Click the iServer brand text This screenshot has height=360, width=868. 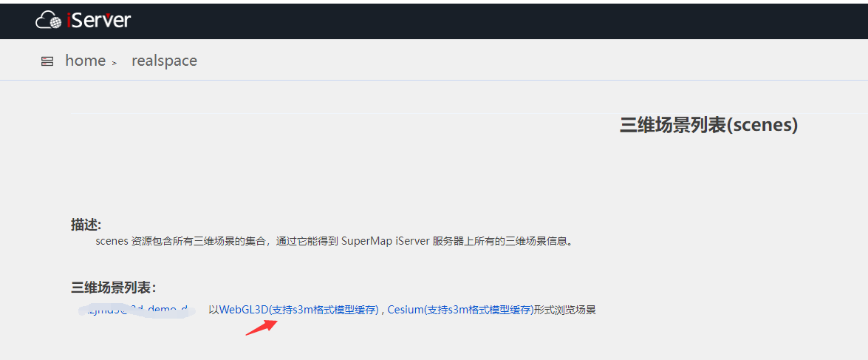(x=98, y=21)
